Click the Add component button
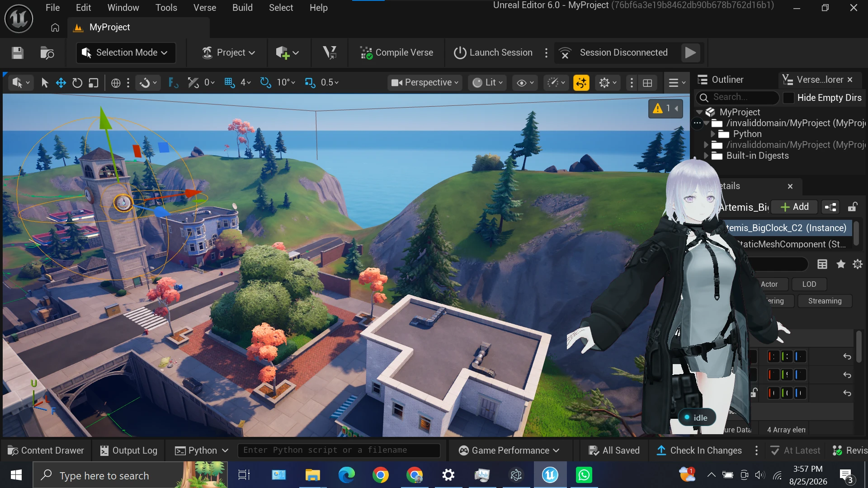Viewport: 868px width, 488px height. [794, 207]
